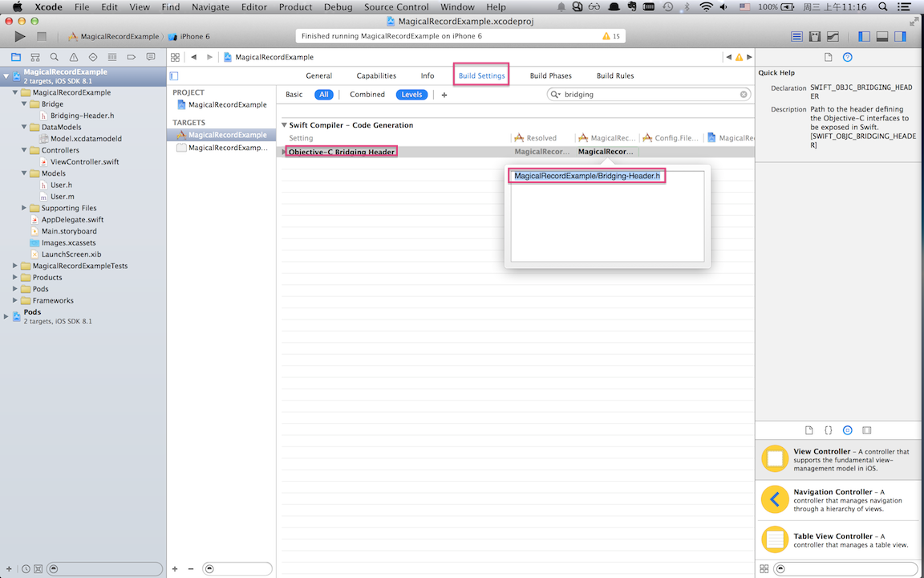Screen dimensions: 924x578
Task: Collapse the Bridge group folder
Action: click(24, 104)
